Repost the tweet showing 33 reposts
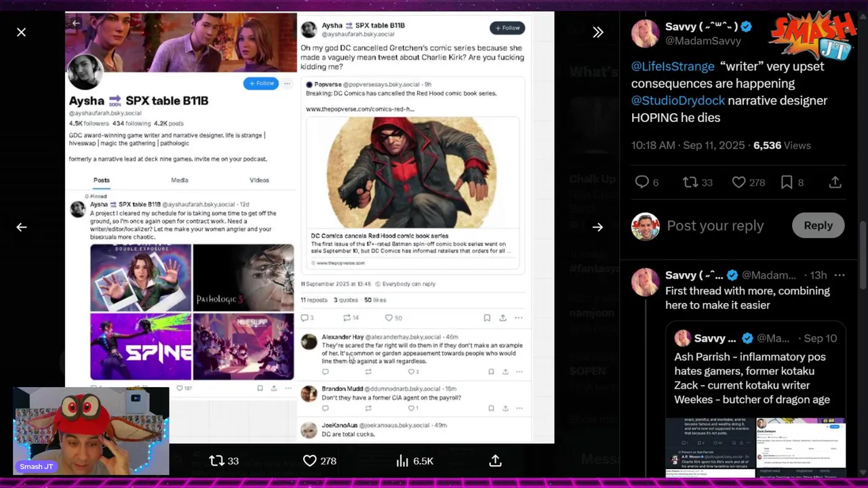Image resolution: width=868 pixels, height=488 pixels. [x=697, y=182]
